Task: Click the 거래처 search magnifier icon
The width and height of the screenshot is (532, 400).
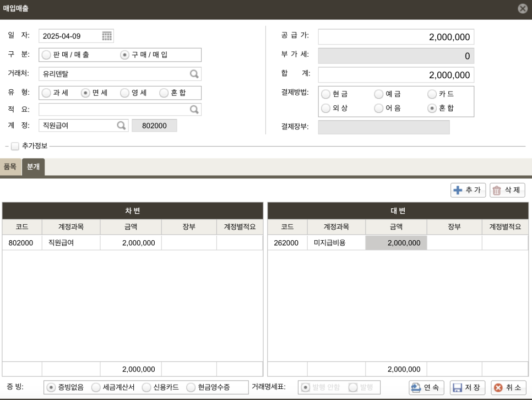Action: (x=194, y=74)
